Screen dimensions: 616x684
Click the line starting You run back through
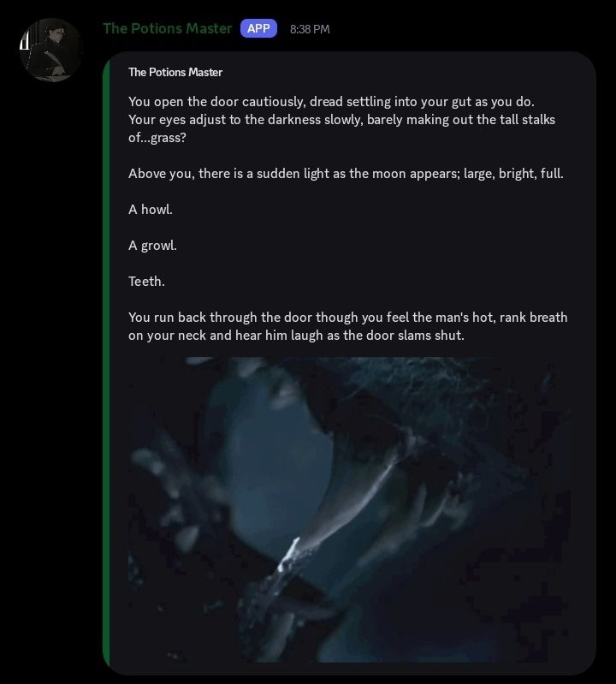(348, 317)
